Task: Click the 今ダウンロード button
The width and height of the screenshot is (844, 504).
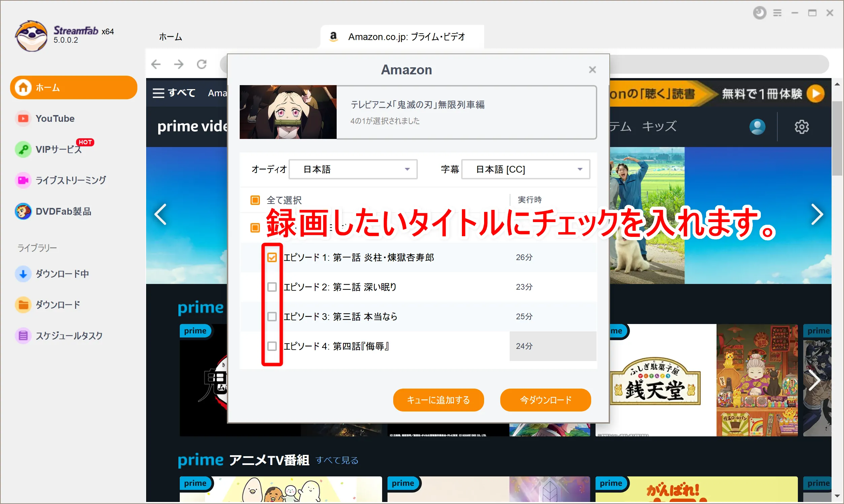Action: 545,400
